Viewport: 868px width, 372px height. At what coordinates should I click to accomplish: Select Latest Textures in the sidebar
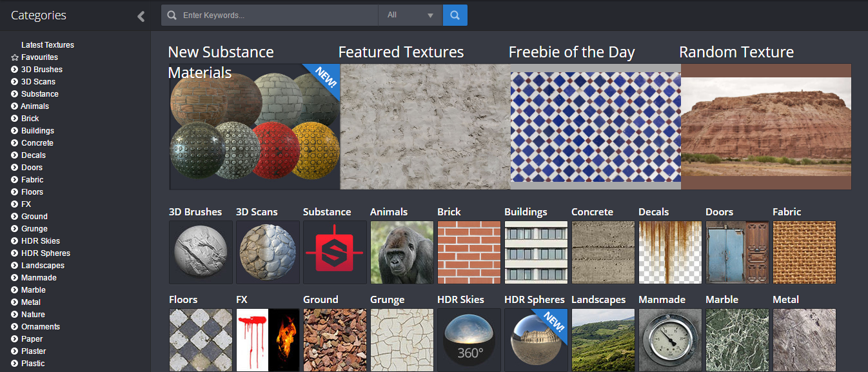[48, 45]
